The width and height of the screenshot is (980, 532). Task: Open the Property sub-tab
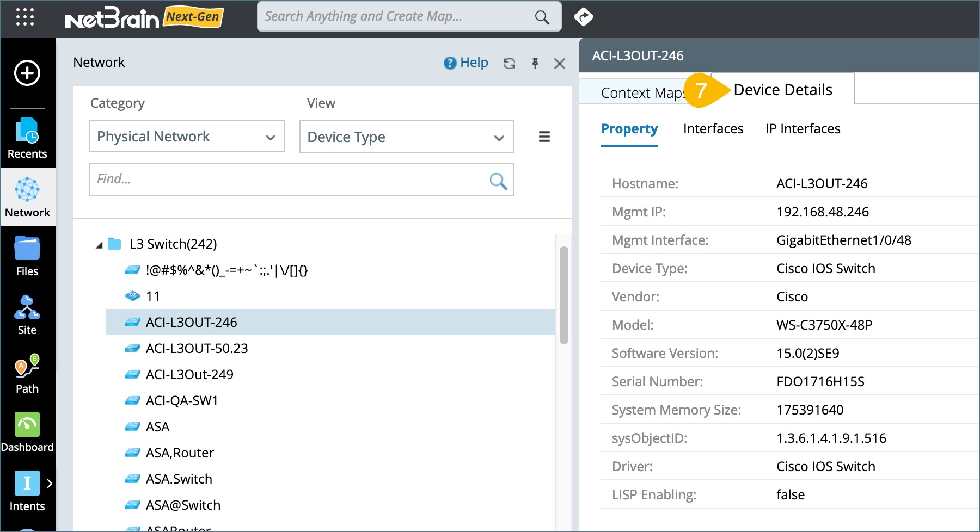click(x=629, y=129)
